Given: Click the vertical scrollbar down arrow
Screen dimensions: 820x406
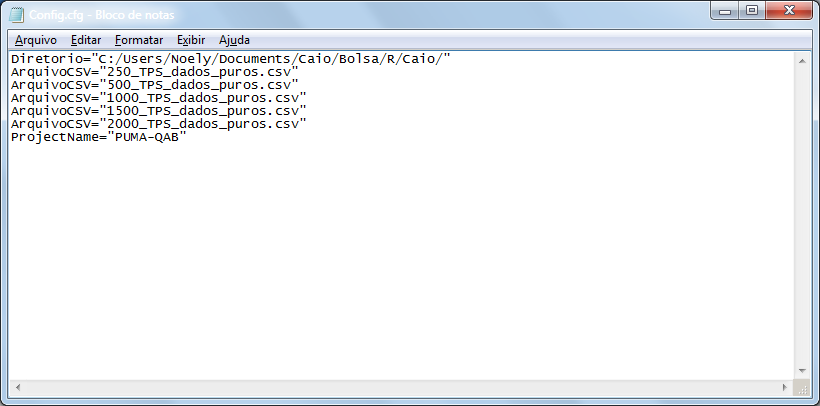Looking at the screenshot, I should pos(802,371).
